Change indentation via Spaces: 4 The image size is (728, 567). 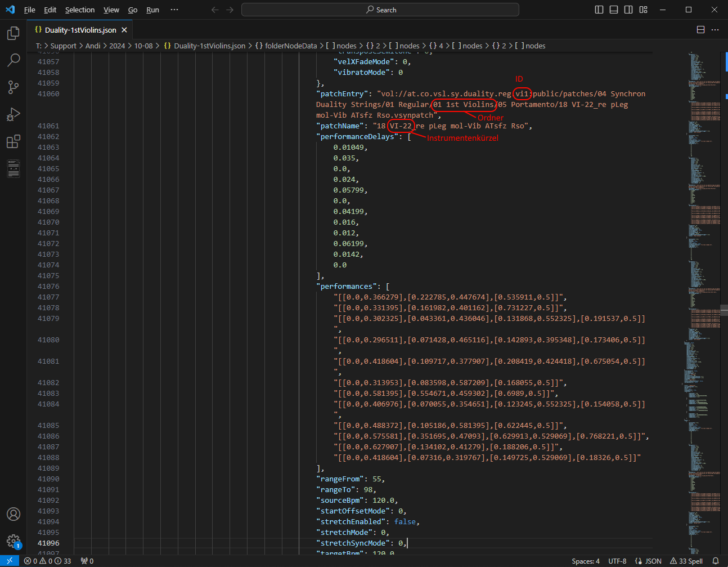tap(586, 561)
